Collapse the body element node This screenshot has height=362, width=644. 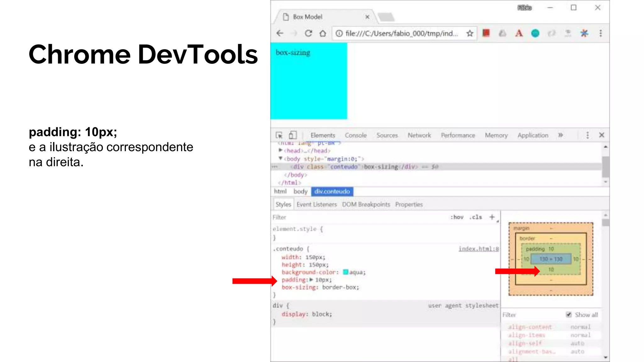point(280,158)
